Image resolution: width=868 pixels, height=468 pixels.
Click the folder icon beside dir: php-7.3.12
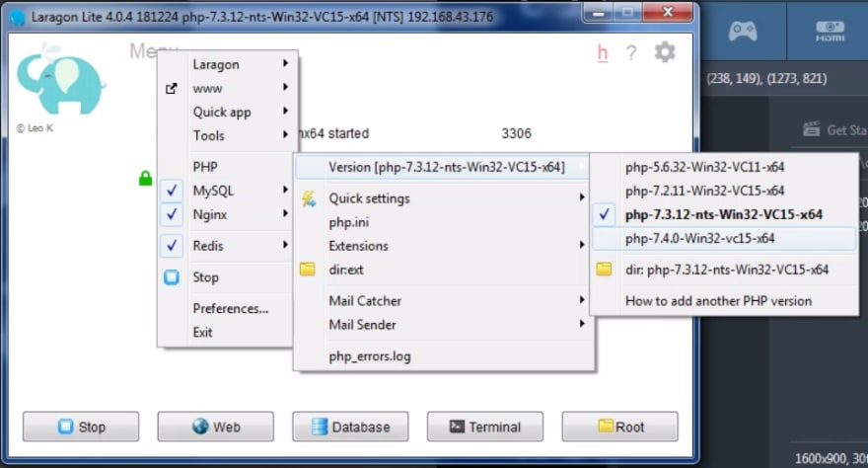click(604, 270)
